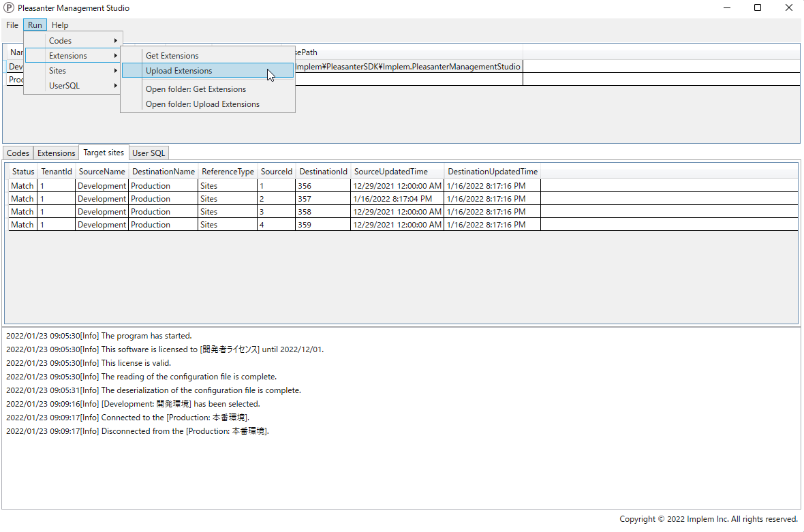Screen dimensions: 804x532
Task: Click the 'This license is valid' log line
Action: point(89,363)
